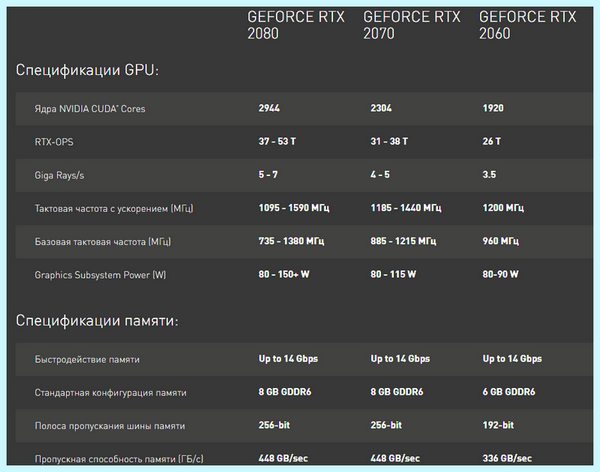
Task: Click the GEFORCE RTX 2070 column header
Action: [x=412, y=25]
